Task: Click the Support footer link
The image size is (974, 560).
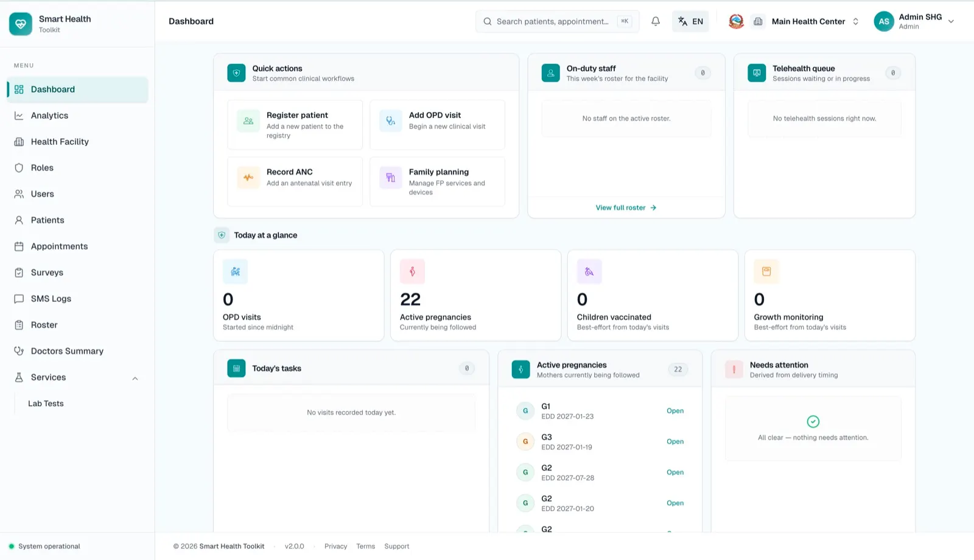Action: click(x=396, y=546)
